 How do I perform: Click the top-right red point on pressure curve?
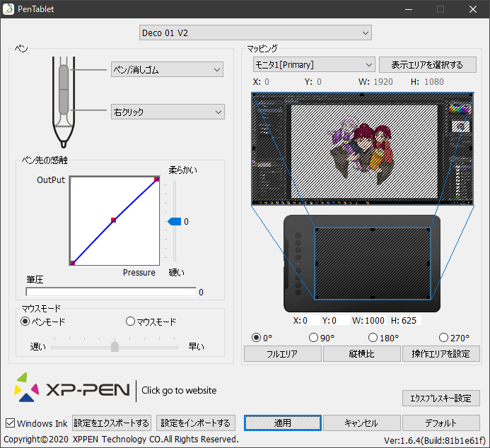[x=157, y=179]
